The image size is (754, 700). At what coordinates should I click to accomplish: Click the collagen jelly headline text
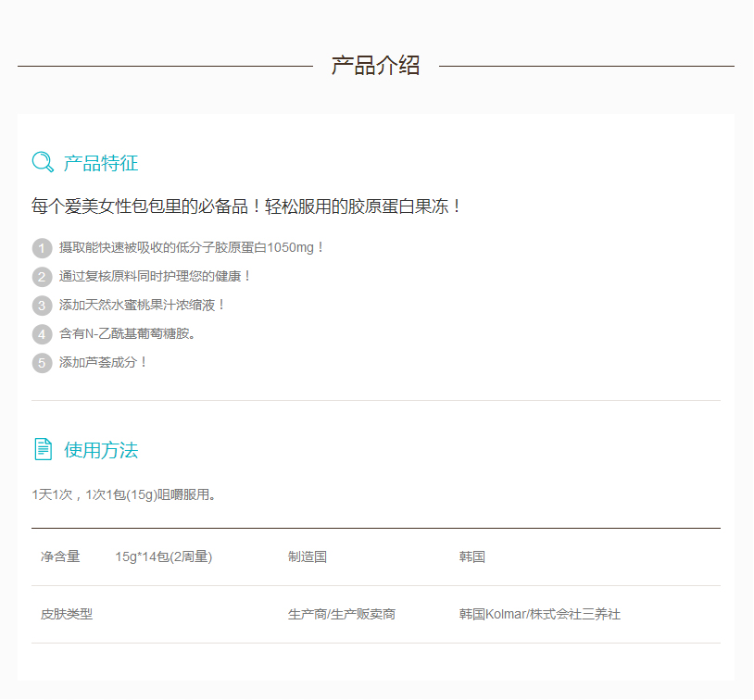246,206
